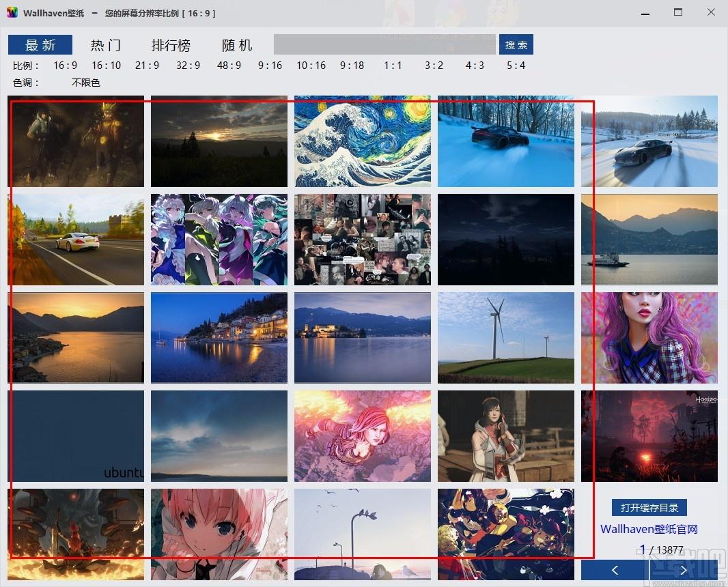Open the Porsche drifting in snow wallpaper

click(x=649, y=141)
